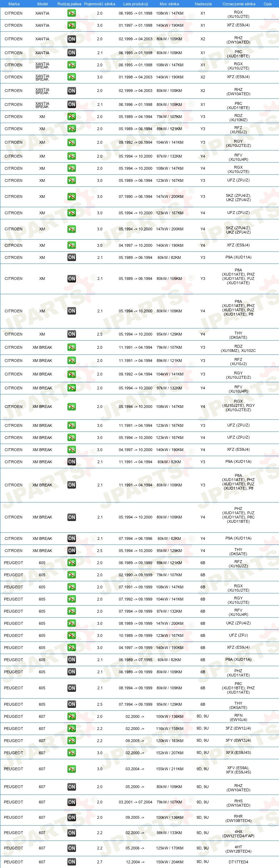The width and height of the screenshot is (279, 868).
Task: Select the 07.1992 -> 09.1999 date cell
Action: click(x=136, y=599)
